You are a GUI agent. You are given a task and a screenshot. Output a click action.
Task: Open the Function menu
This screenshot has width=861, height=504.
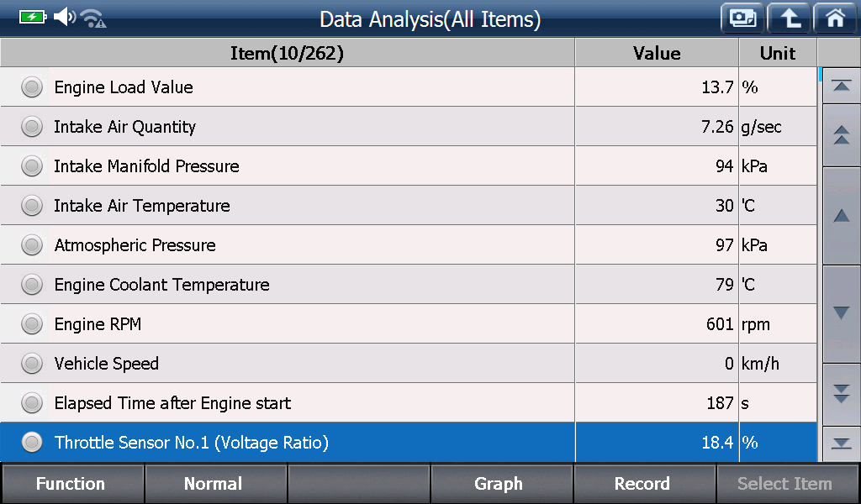(x=72, y=484)
